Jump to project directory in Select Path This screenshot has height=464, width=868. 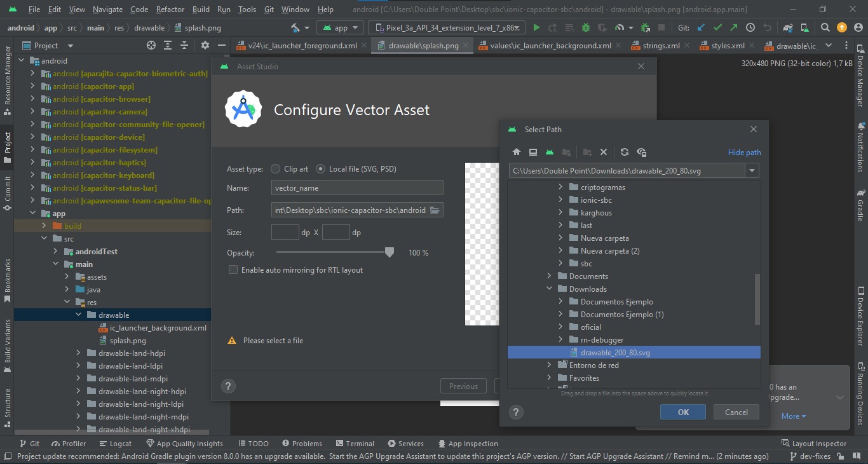click(550, 152)
